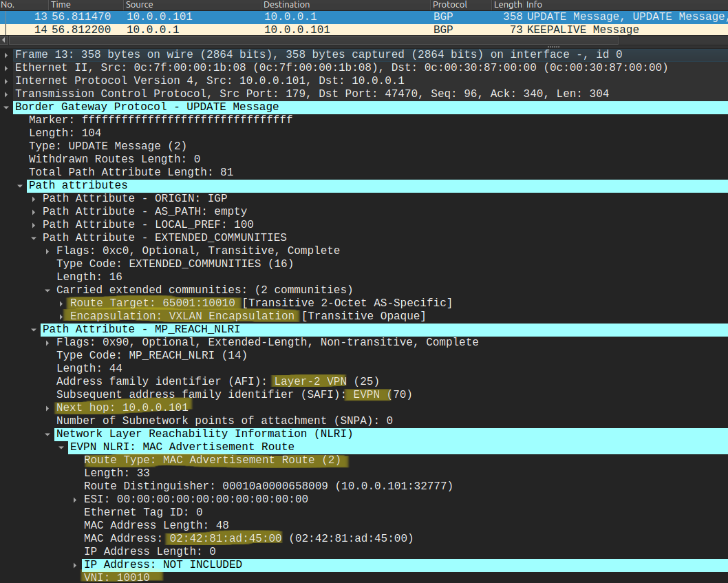Sort by the Protocol column header
The height and width of the screenshot is (583, 728).
[460, 5]
